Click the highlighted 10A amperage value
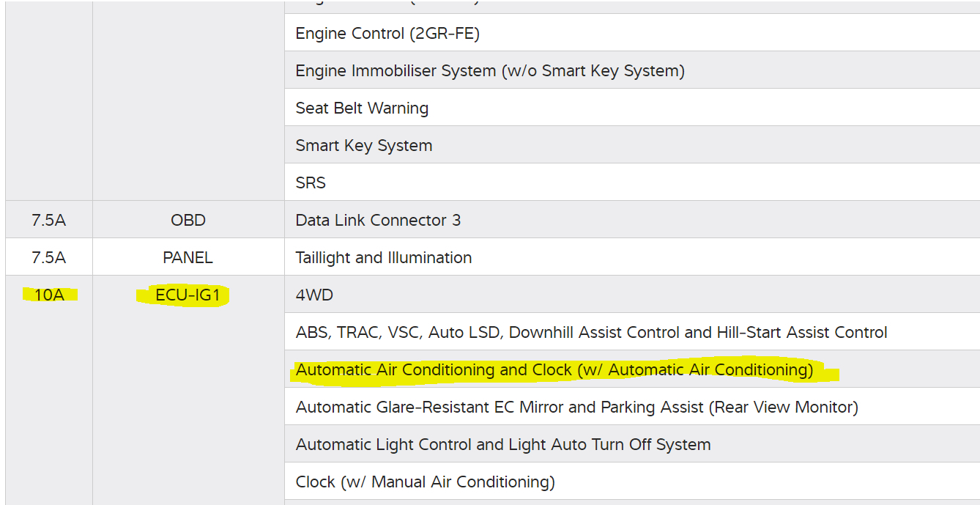 [49, 295]
